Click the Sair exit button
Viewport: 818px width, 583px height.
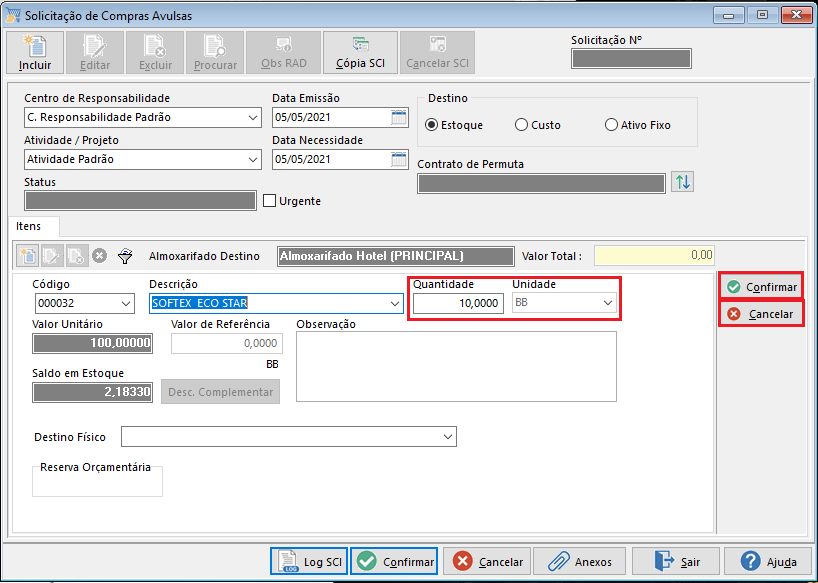click(676, 561)
